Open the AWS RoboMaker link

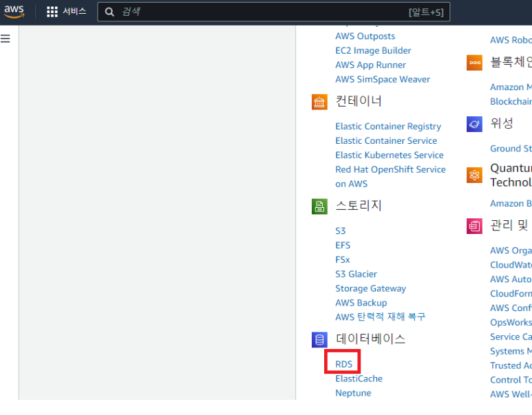511,40
